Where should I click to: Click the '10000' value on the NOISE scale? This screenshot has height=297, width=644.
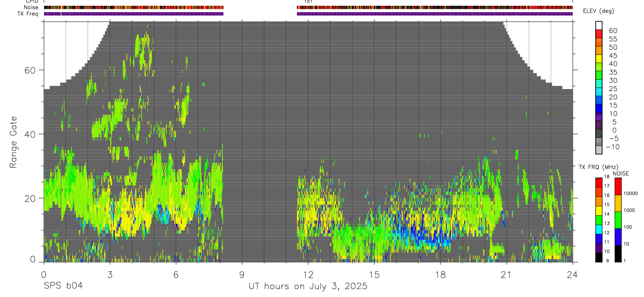631,193
